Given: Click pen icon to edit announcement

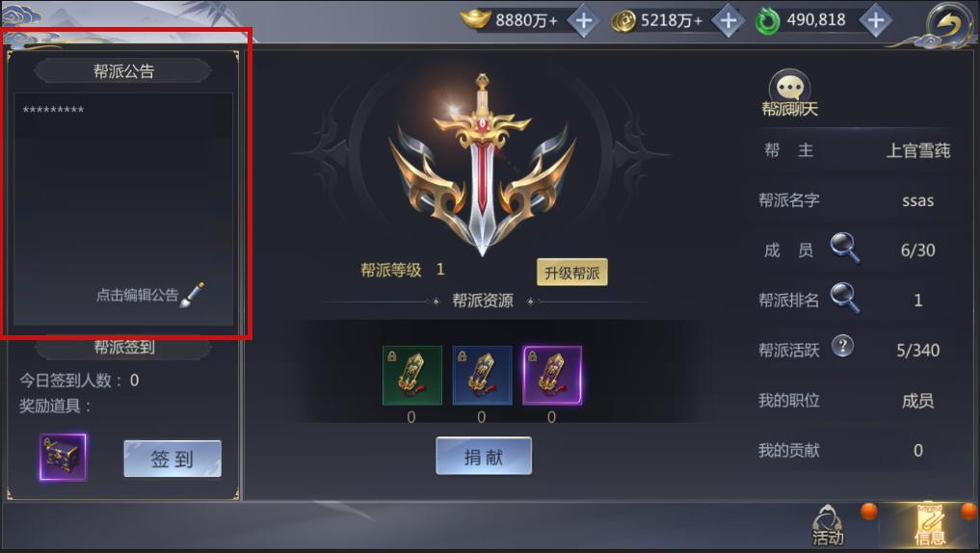Looking at the screenshot, I should pyautogui.click(x=193, y=294).
